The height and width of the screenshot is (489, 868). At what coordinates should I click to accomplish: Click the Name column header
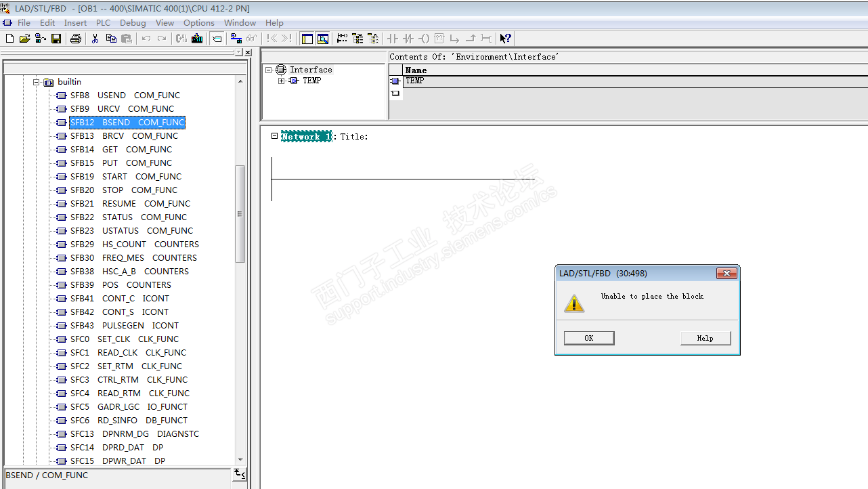[635, 70]
